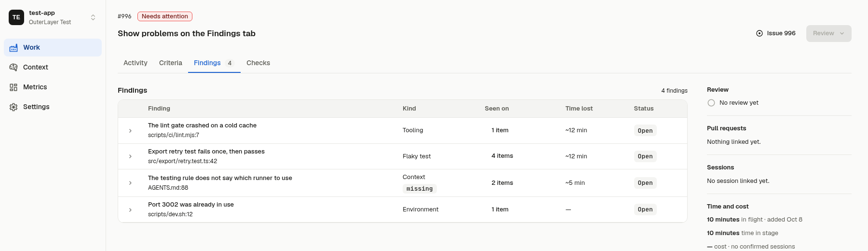Click the 10 minutes time in stage text
The image size is (868, 251).
click(x=743, y=233)
